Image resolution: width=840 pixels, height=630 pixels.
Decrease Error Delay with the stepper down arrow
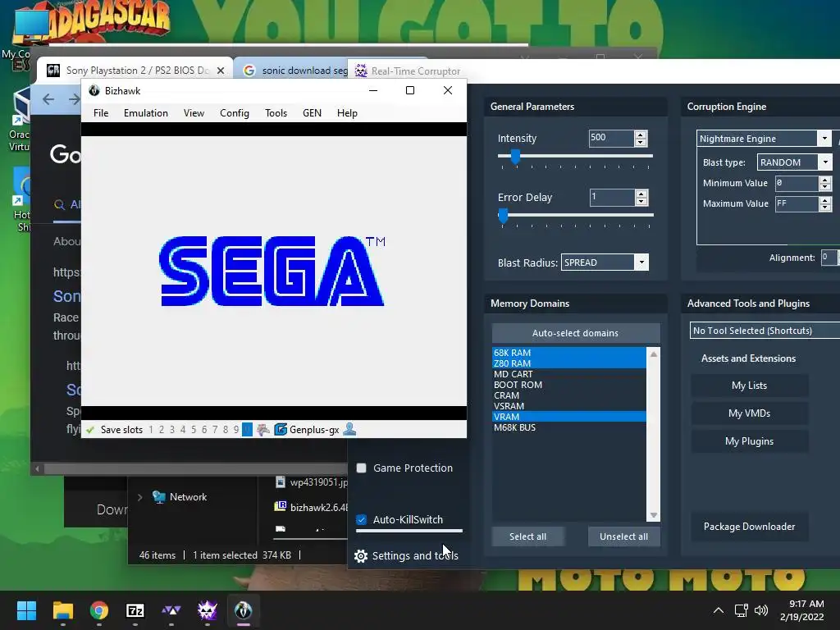point(641,201)
